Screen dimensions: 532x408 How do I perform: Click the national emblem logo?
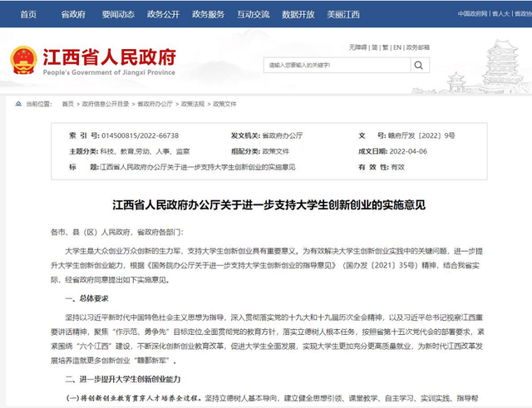(x=23, y=60)
